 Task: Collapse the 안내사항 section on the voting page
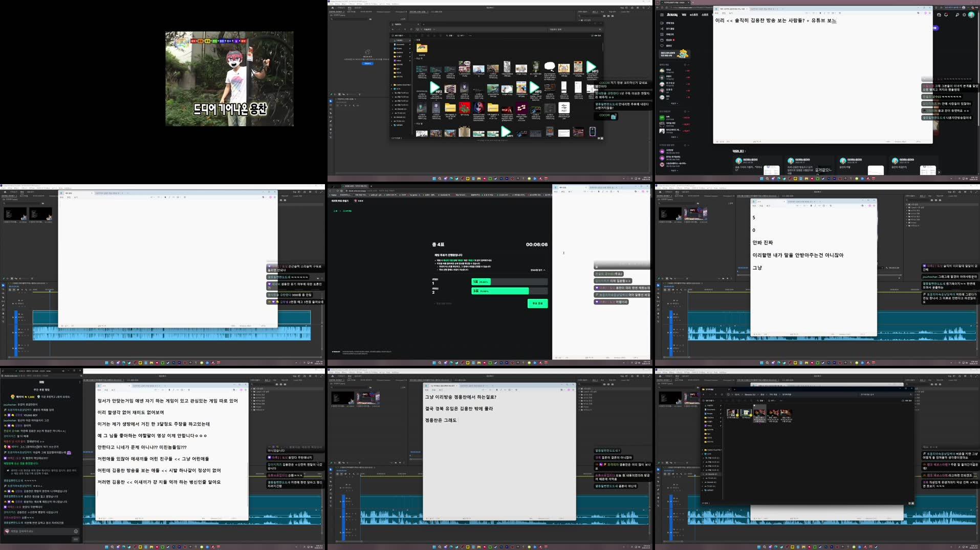tap(537, 270)
